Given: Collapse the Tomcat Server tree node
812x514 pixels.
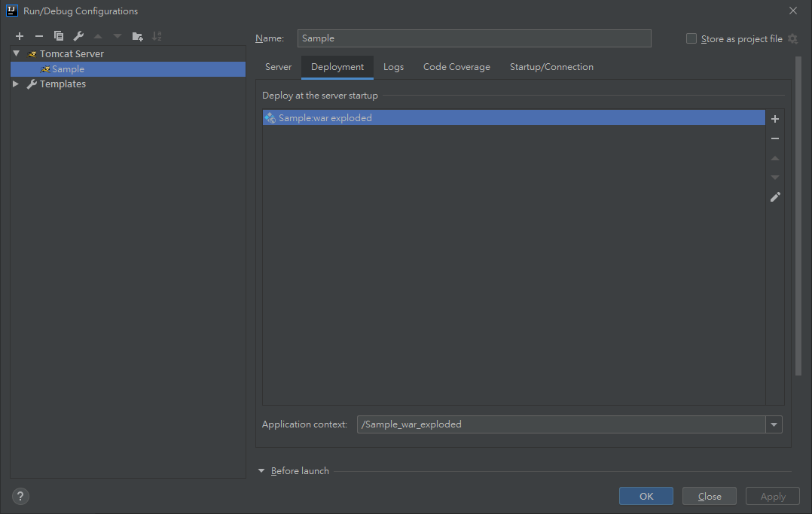Looking at the screenshot, I should (17, 53).
